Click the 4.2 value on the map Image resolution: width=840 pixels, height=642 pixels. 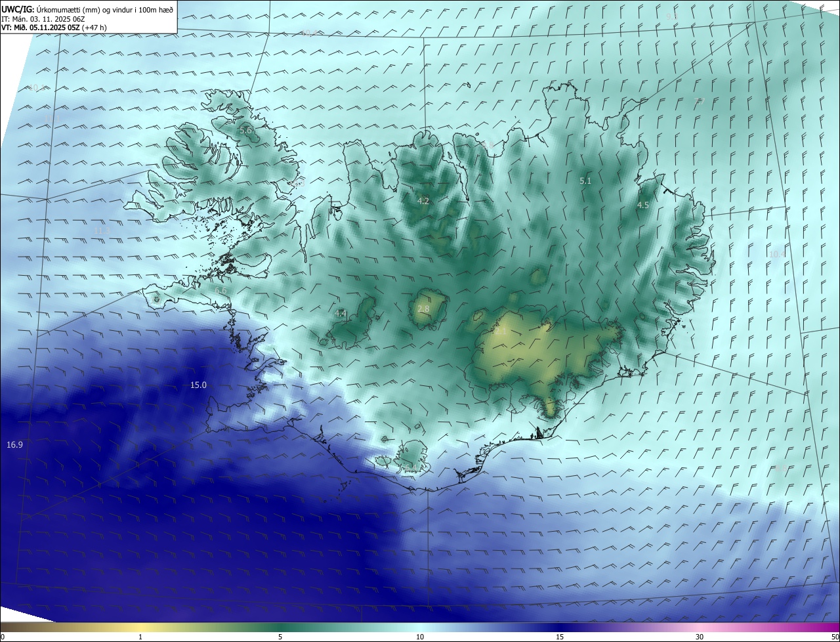click(x=423, y=201)
